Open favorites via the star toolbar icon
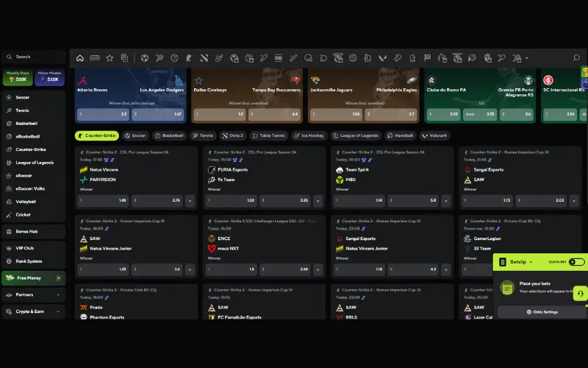The width and height of the screenshot is (588, 368). [110, 58]
